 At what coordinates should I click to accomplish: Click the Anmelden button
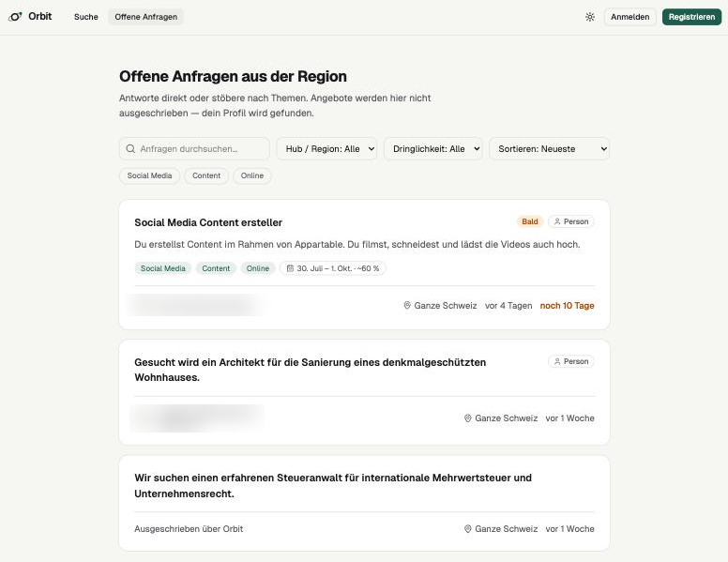[x=630, y=17]
